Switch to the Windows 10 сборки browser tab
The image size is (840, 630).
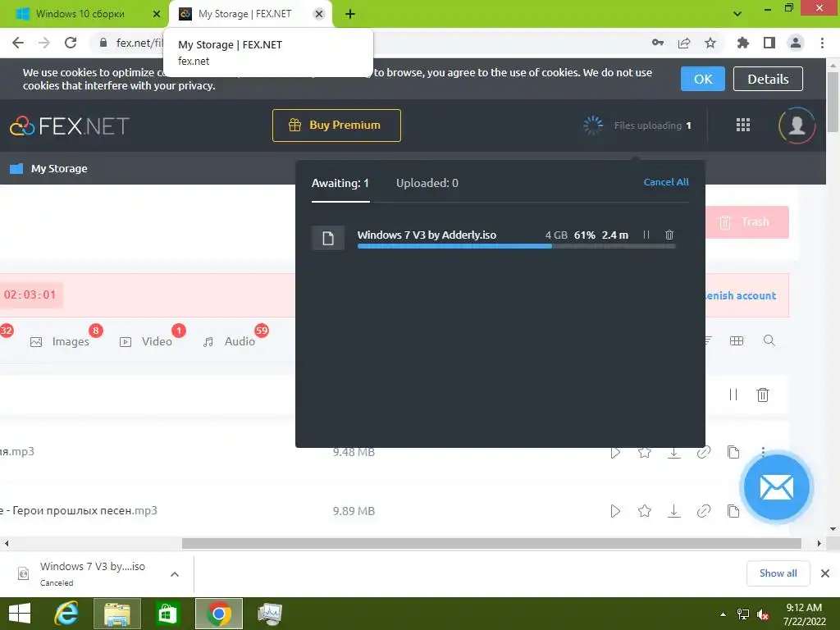84,14
